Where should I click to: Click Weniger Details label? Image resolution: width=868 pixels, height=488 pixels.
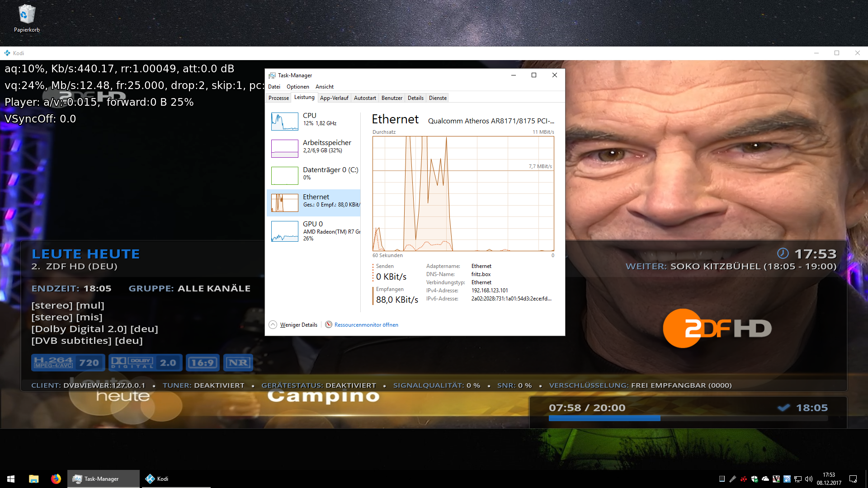(298, 324)
